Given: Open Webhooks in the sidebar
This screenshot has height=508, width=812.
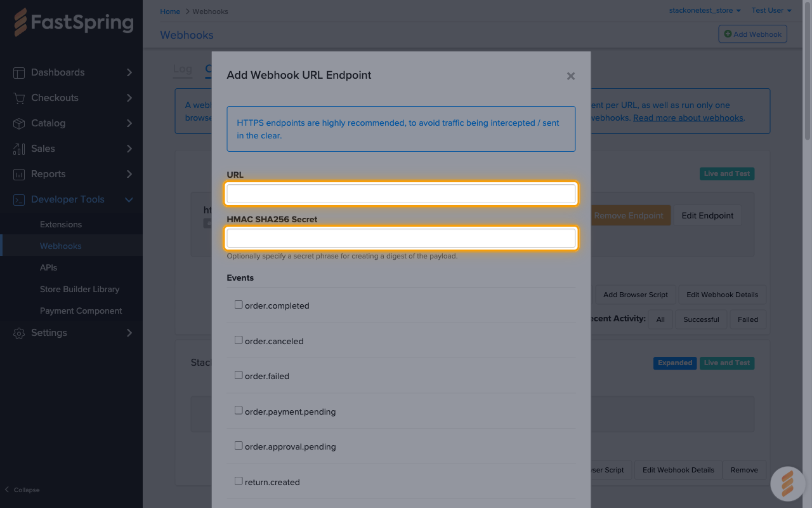Looking at the screenshot, I should pos(61,246).
